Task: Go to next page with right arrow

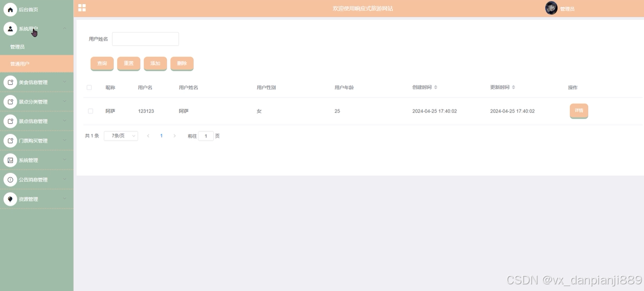Action: (x=174, y=136)
